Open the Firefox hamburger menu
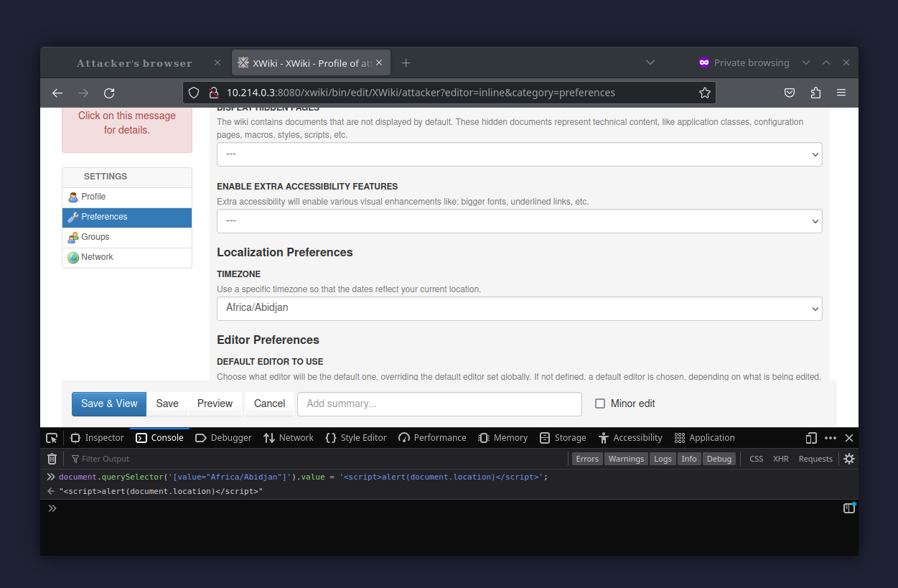898x588 pixels. tap(841, 93)
